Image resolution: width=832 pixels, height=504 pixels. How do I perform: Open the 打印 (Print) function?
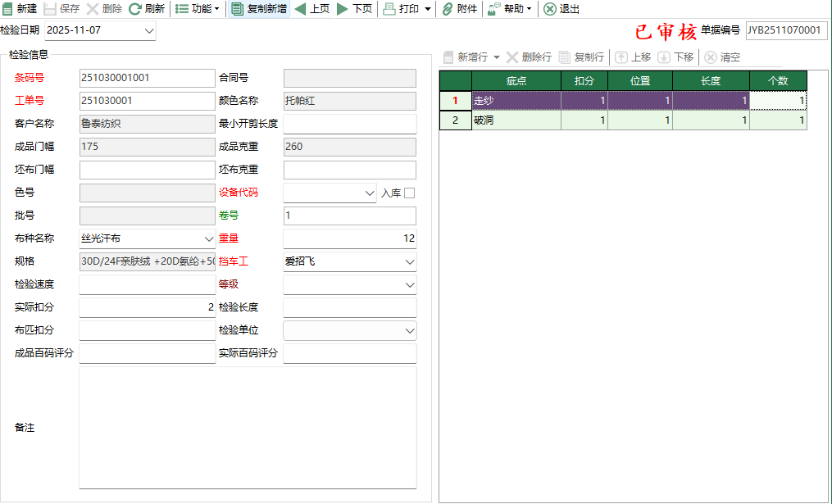tap(401, 10)
